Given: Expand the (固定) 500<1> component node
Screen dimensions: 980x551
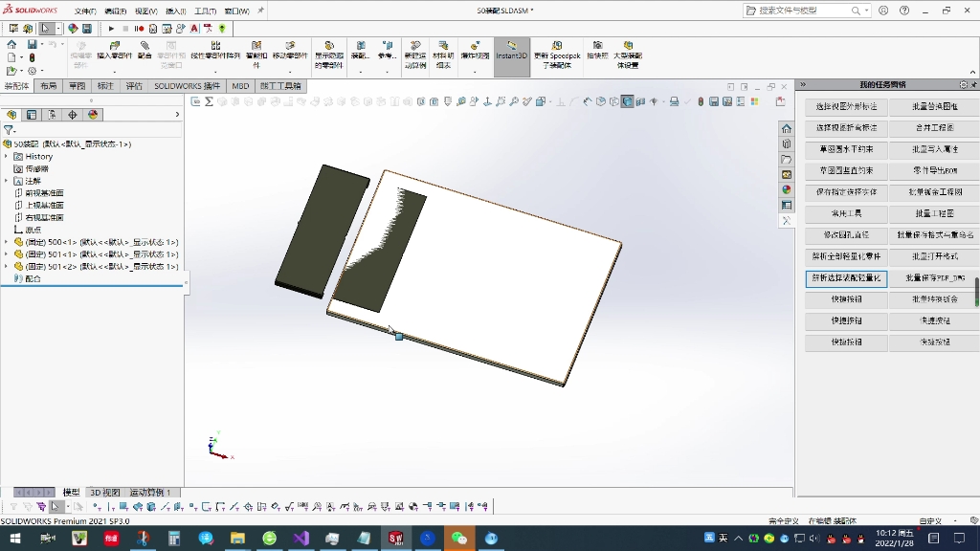Looking at the screenshot, I should tap(6, 244).
